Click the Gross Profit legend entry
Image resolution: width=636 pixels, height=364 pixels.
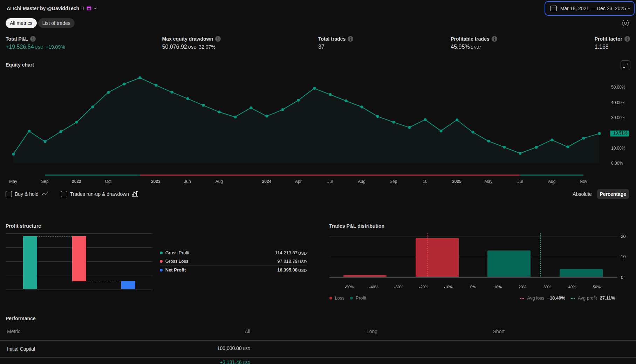point(177,253)
